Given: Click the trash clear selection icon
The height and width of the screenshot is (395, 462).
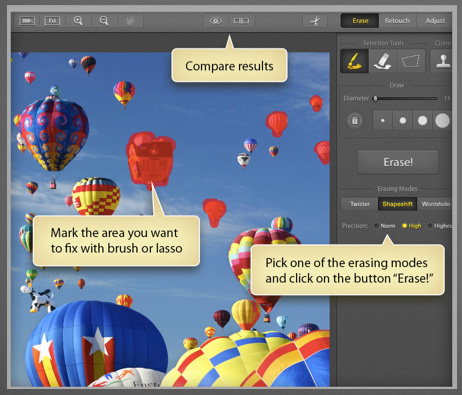Looking at the screenshot, I should (355, 120).
